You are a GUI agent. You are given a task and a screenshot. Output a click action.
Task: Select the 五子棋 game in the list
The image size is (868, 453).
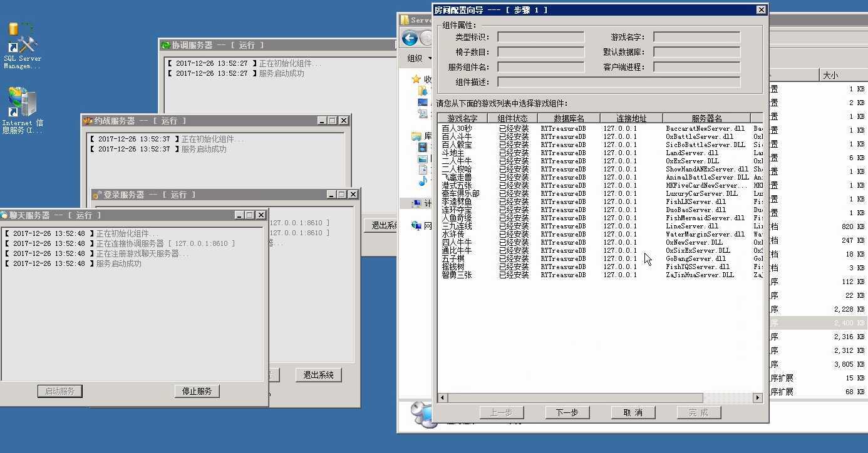[x=453, y=258]
